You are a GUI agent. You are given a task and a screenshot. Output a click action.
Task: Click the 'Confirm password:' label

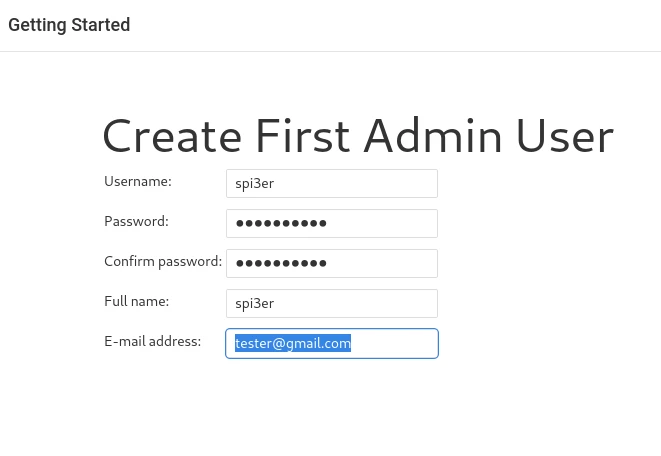click(x=162, y=261)
